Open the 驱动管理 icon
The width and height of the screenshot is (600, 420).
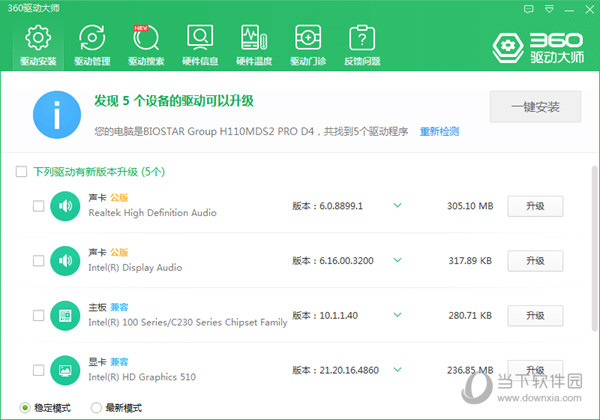(91, 39)
